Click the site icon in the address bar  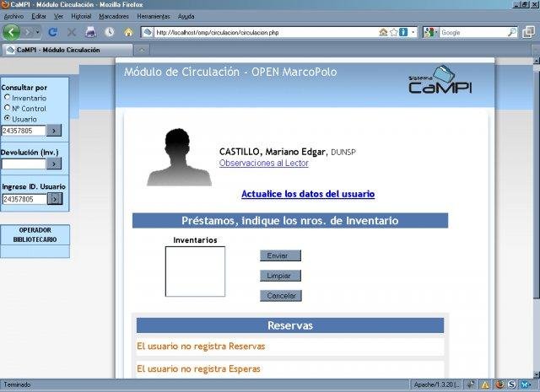pos(148,32)
